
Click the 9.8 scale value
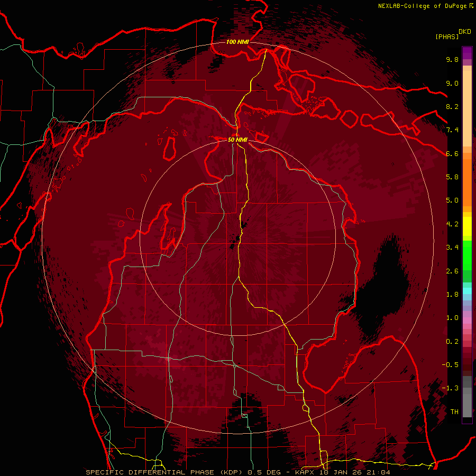452,59
